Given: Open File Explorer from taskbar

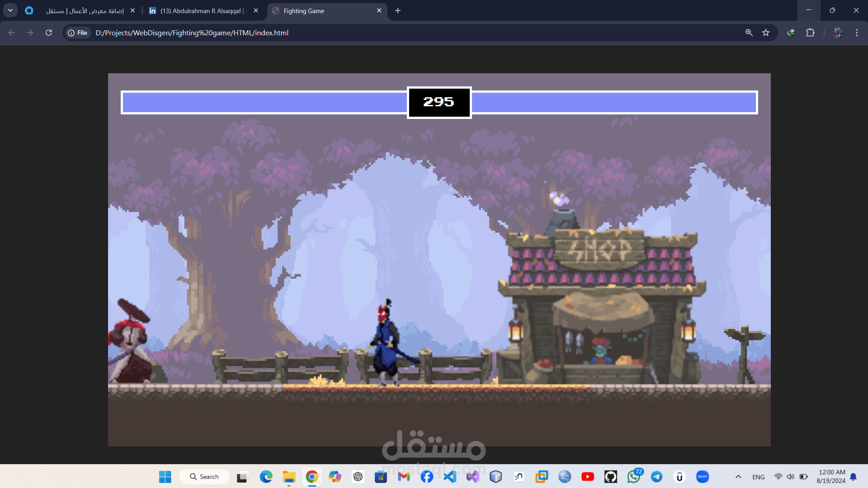Looking at the screenshot, I should tap(289, 477).
